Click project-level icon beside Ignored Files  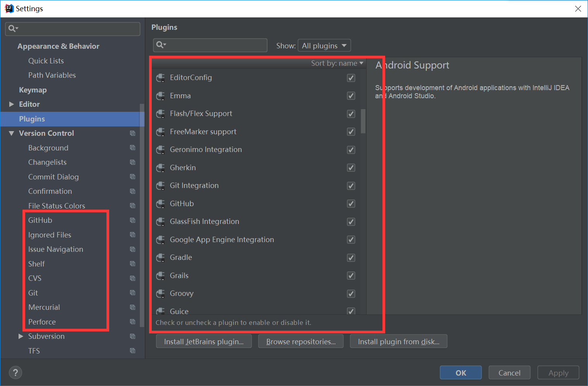133,235
